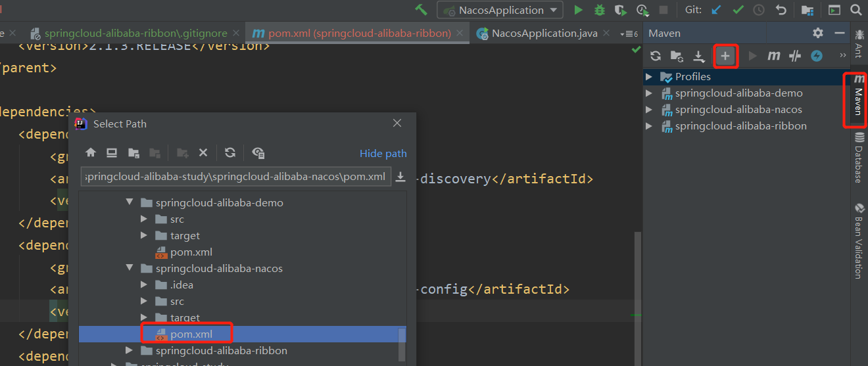The width and height of the screenshot is (868, 366).
Task: Toggle Maven Offline Mode icon
Action: (x=795, y=56)
